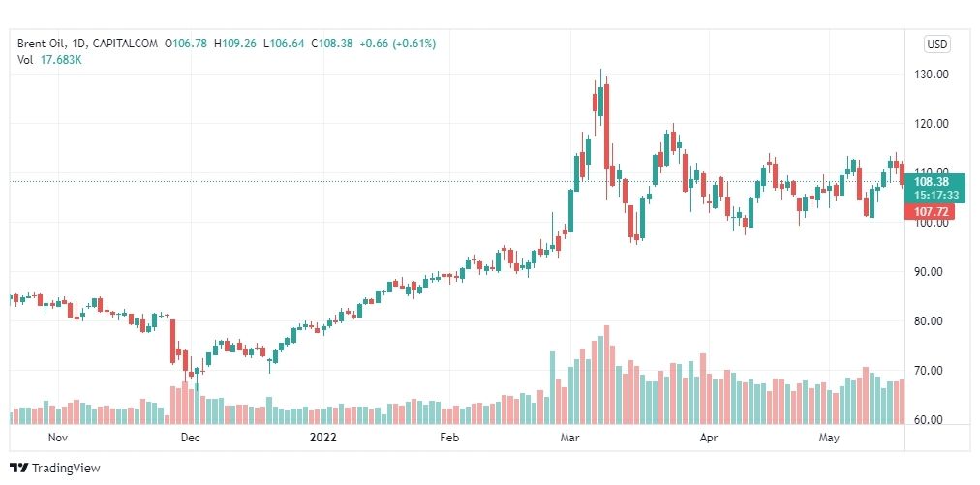Click the Vol 17.683K indicator label
Viewport: 980px width, 485px height.
pos(49,60)
